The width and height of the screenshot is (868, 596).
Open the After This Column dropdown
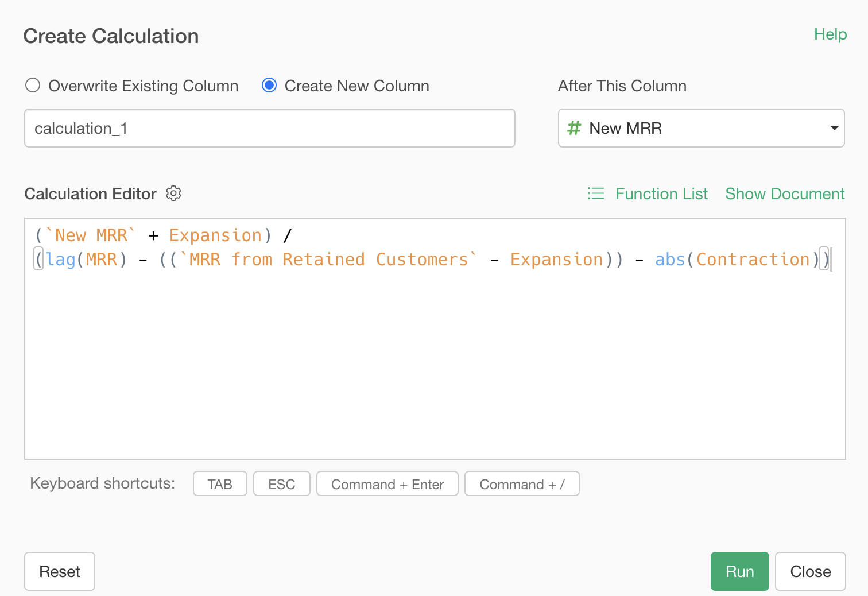tap(701, 128)
